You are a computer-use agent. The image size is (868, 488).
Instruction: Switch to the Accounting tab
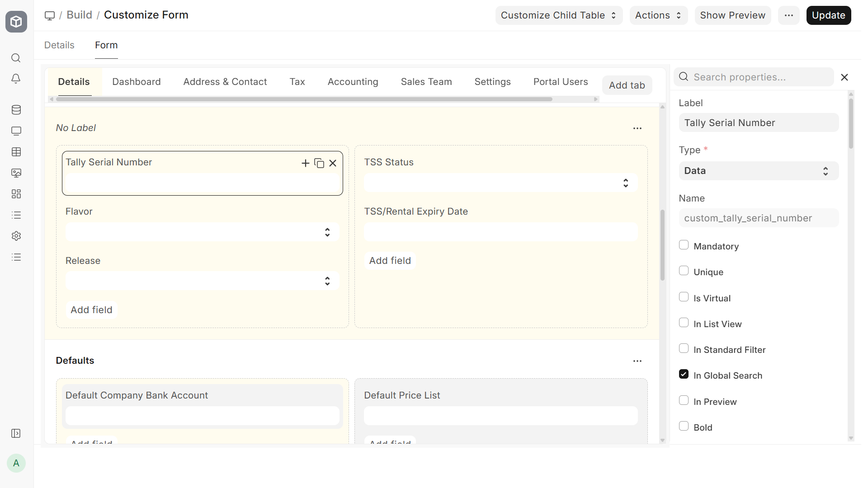353,82
